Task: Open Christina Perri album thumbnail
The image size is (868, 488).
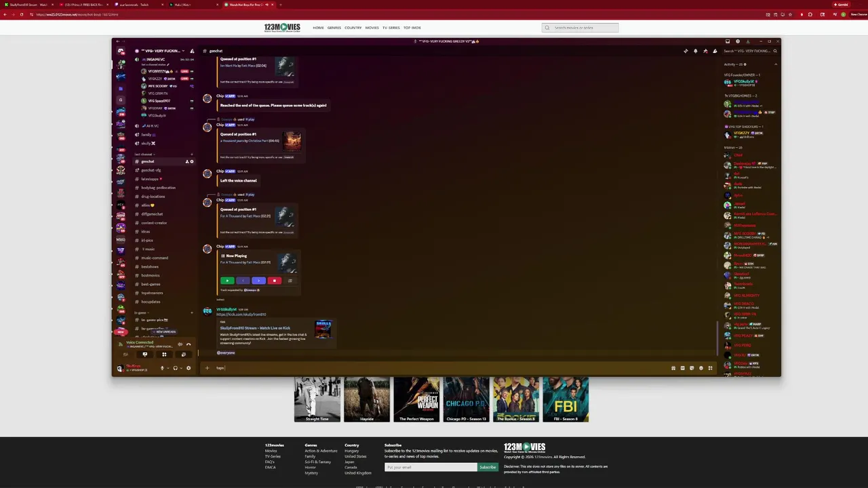Action: (292, 140)
